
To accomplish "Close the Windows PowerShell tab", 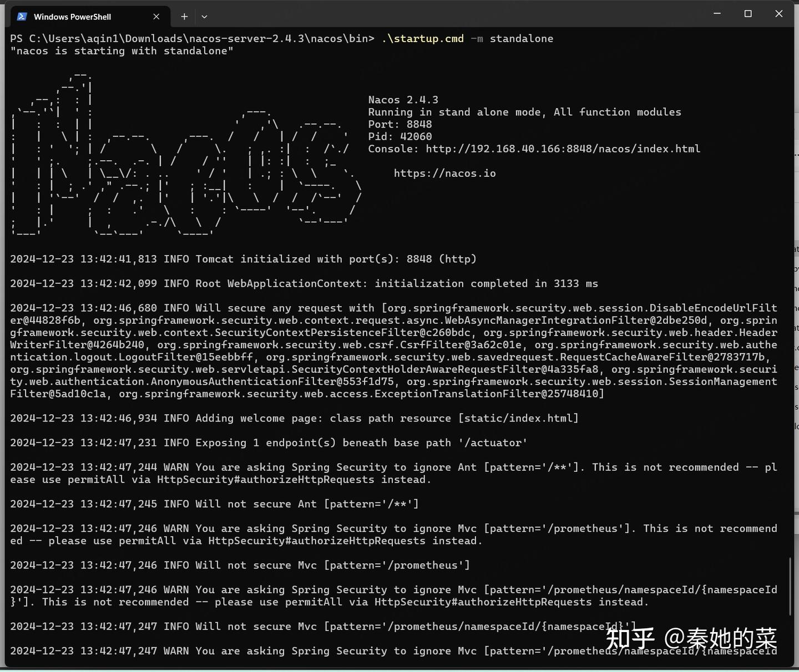I will point(156,17).
